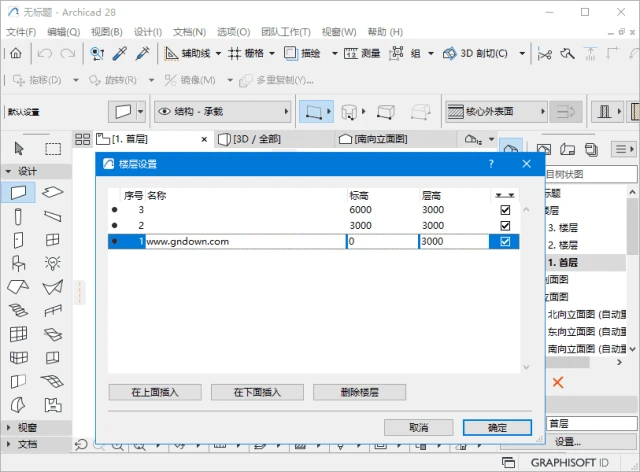640x472 pixels.
Task: Open the Teamwork menu
Action: click(x=286, y=32)
